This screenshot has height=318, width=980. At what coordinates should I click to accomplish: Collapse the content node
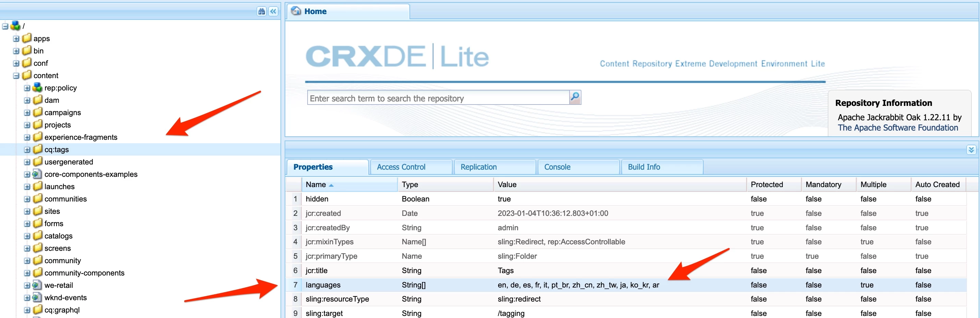pyautogui.click(x=16, y=76)
